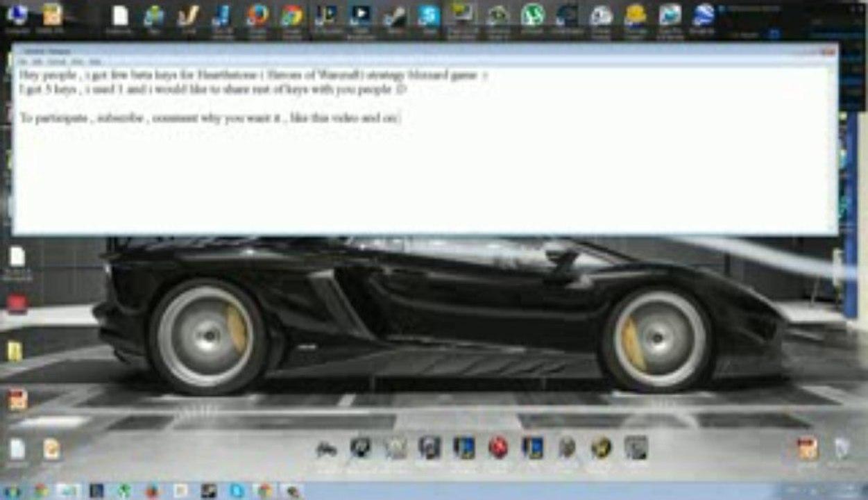Screen dimensions: 868x500
Task: Open the Skype desktop shortcut
Action: [429, 16]
